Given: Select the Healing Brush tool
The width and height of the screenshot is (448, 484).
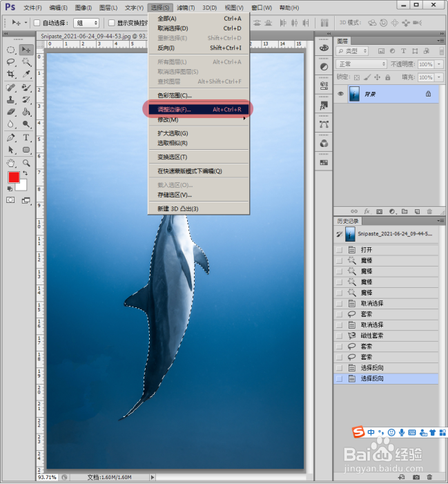Looking at the screenshot, I should pyautogui.click(x=11, y=88).
